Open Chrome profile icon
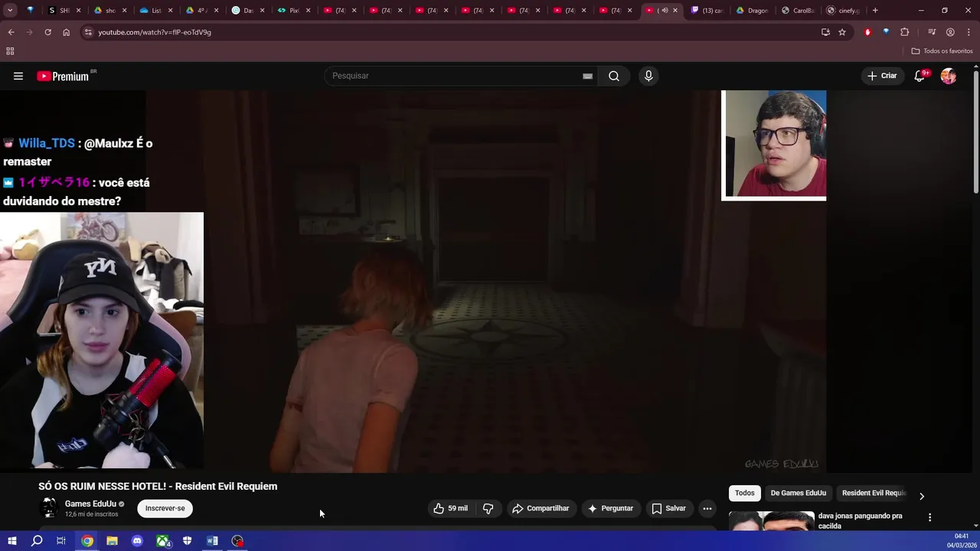The image size is (980, 551). coord(950,32)
